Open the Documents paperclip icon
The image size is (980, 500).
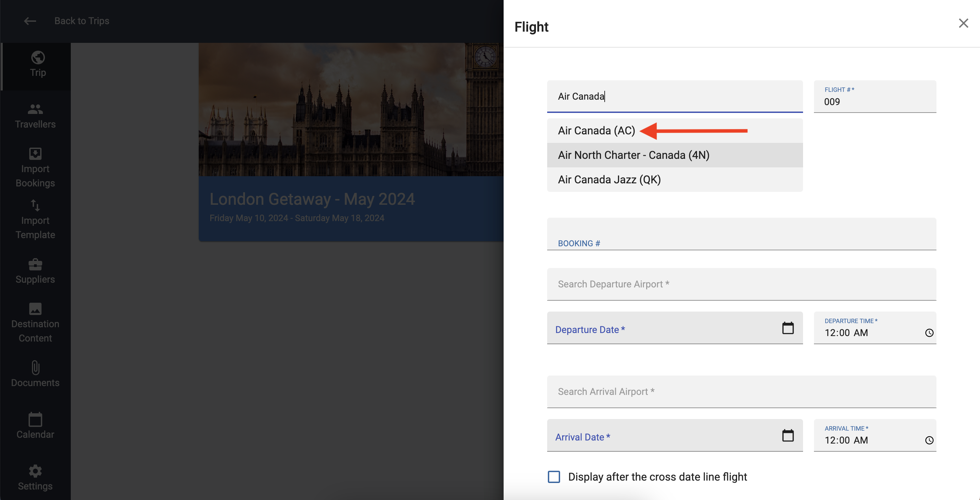click(x=35, y=368)
